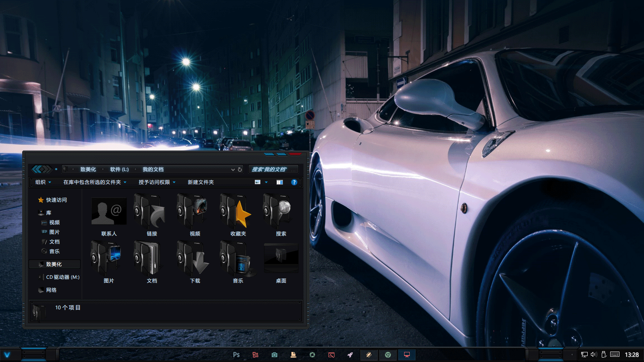Select the 音乐 folder icon in file pane
Viewport: 644px width, 362px height.
tap(238, 263)
